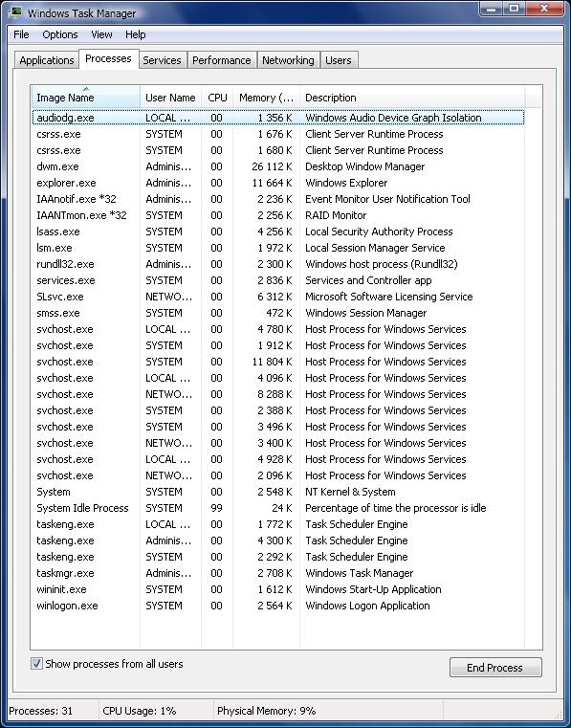Click the RAID Monitor description
This screenshot has height=728, width=571.
click(x=336, y=215)
